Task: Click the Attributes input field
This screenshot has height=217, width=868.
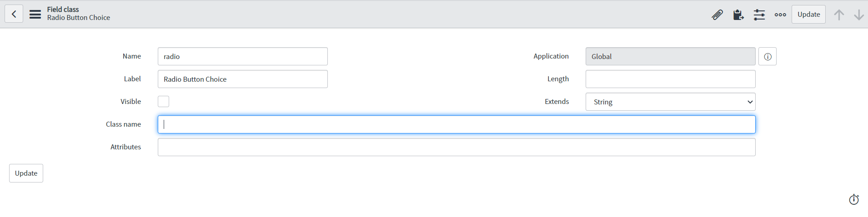Action: 457,147
